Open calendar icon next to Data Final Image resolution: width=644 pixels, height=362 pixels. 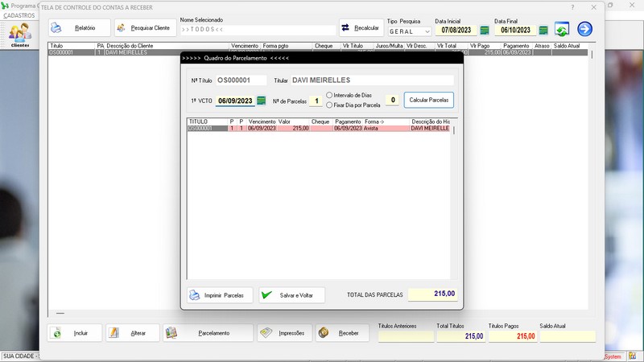543,30
